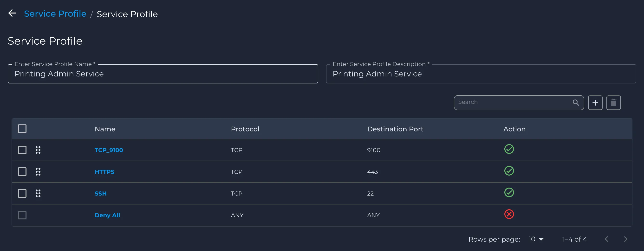Screen dimensions: 644x251
Task: Click the magnifier search icon
Action: point(576,102)
